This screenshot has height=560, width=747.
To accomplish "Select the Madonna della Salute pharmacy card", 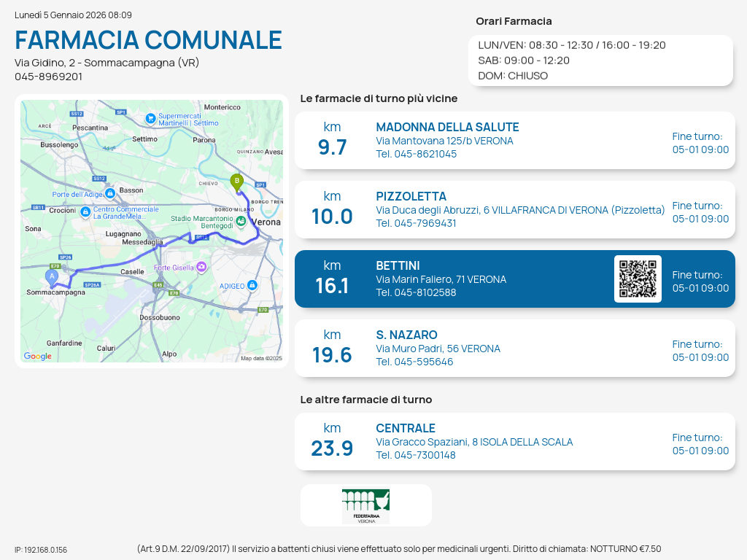I will point(514,140).
